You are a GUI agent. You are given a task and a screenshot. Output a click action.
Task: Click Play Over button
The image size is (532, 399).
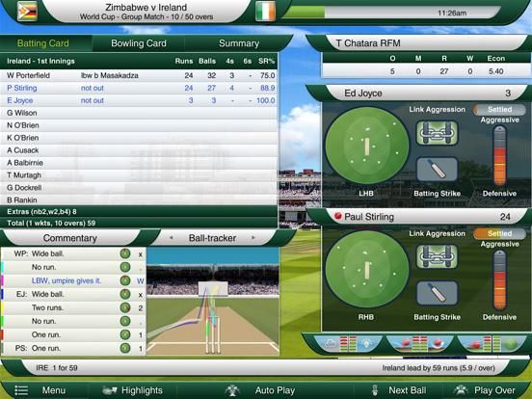[486, 390]
